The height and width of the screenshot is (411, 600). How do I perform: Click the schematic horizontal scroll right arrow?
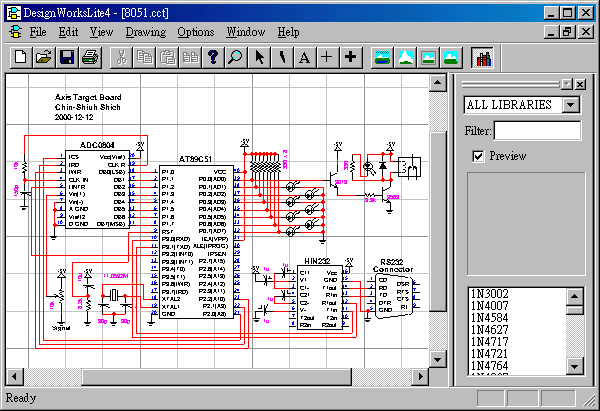point(421,377)
